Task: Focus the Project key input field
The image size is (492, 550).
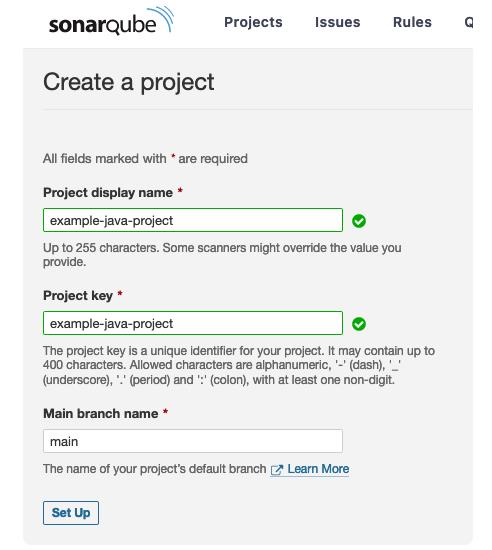Action: click(193, 323)
